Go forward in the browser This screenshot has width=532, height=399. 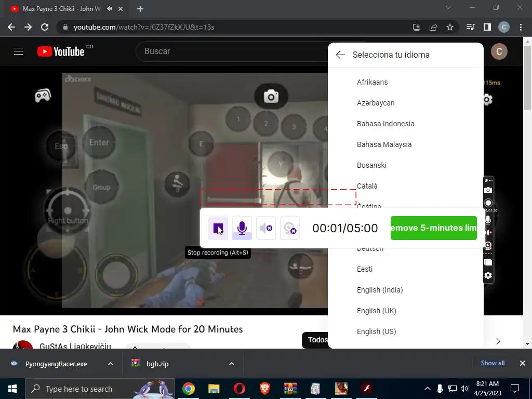[28, 27]
